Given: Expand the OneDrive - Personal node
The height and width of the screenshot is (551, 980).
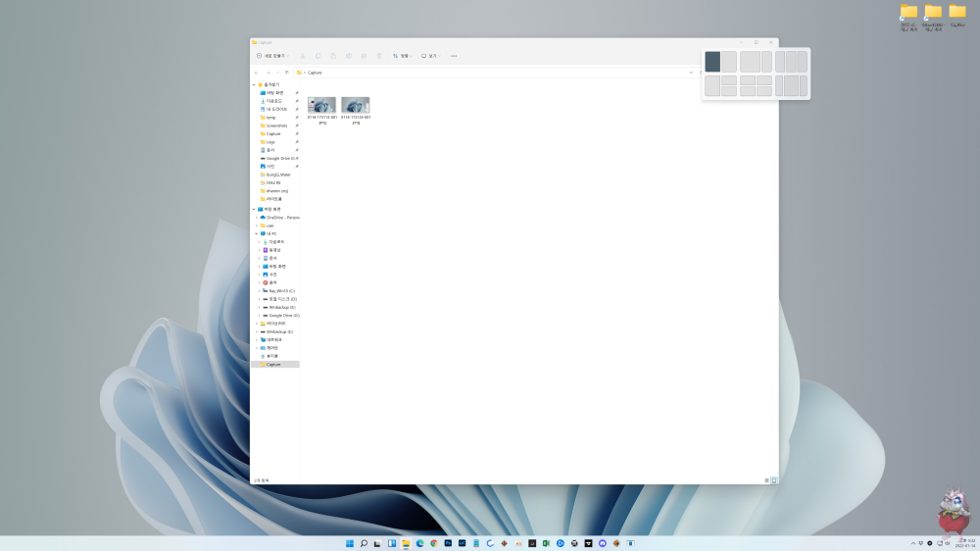Looking at the screenshot, I should [x=256, y=218].
